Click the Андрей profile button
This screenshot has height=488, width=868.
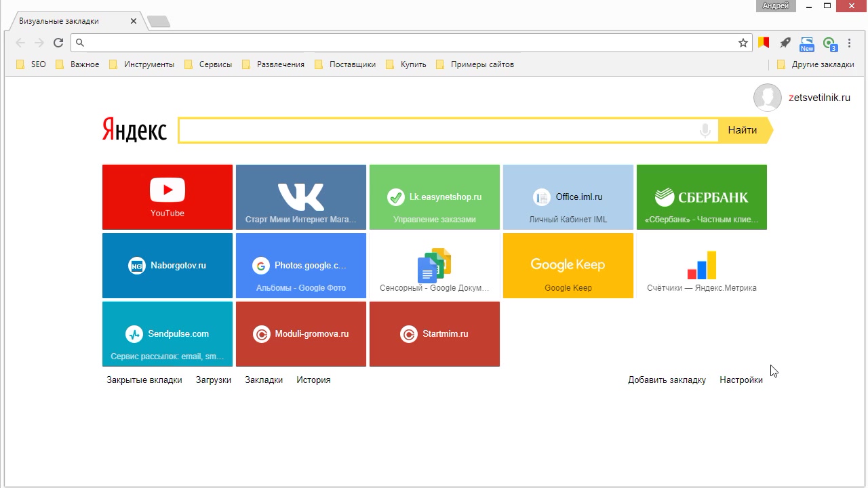pos(776,5)
